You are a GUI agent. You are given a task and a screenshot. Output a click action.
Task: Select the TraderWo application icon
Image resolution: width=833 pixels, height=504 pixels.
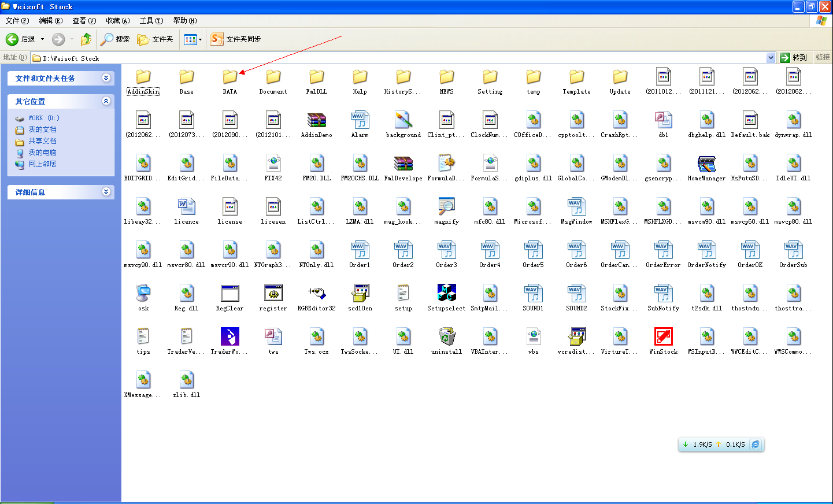229,337
